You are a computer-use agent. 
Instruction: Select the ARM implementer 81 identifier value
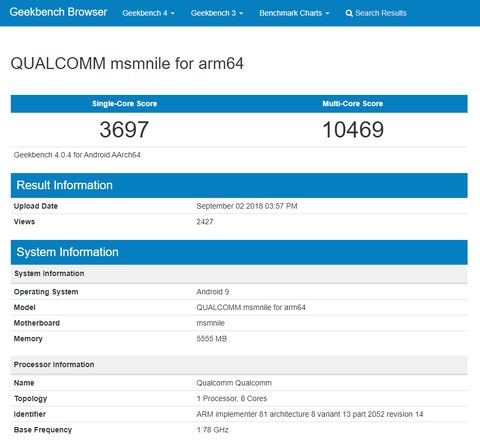[x=310, y=414]
